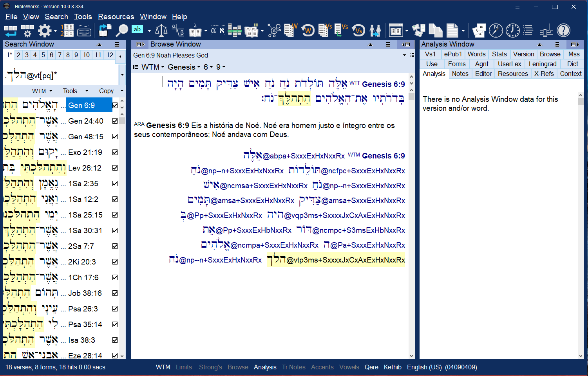Click the balance scales icon in toolbar

pos(161,31)
